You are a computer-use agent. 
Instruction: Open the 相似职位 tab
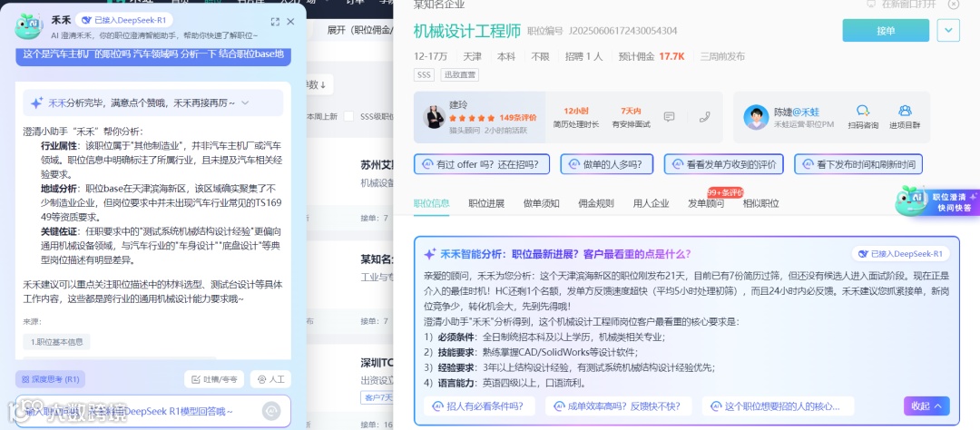coord(760,203)
